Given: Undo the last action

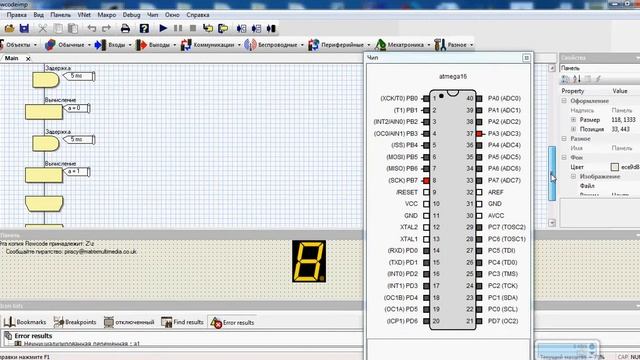Looking at the screenshot, I should pyautogui.click(x=92, y=28).
